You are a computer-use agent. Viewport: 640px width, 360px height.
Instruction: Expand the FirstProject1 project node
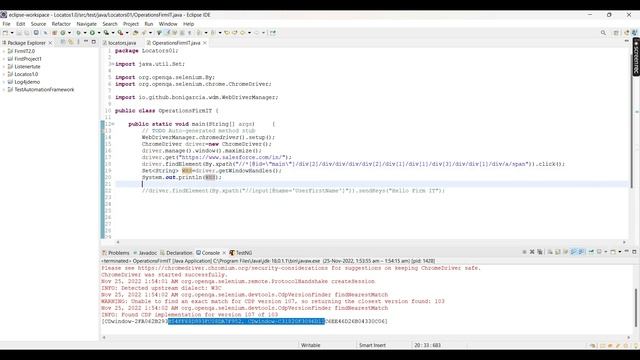coord(4,59)
